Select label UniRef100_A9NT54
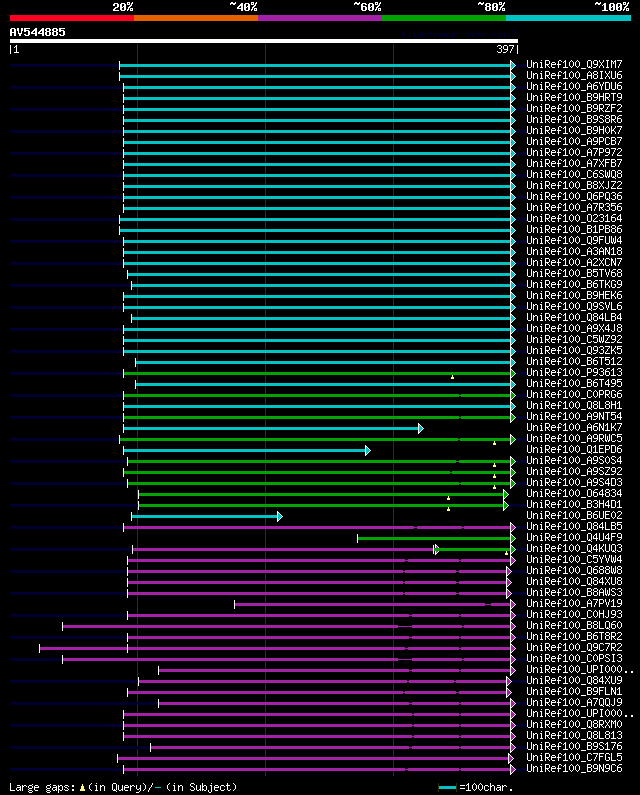 [x=574, y=417]
